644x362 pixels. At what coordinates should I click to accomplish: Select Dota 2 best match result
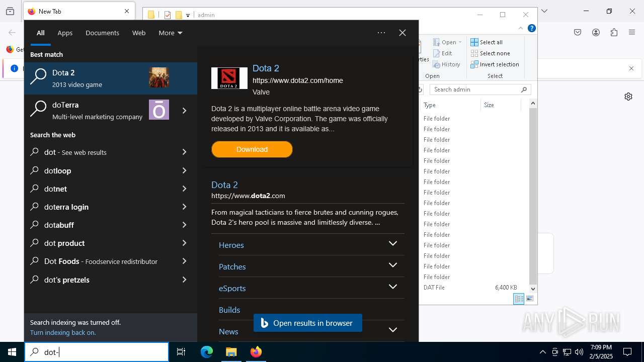click(x=111, y=78)
